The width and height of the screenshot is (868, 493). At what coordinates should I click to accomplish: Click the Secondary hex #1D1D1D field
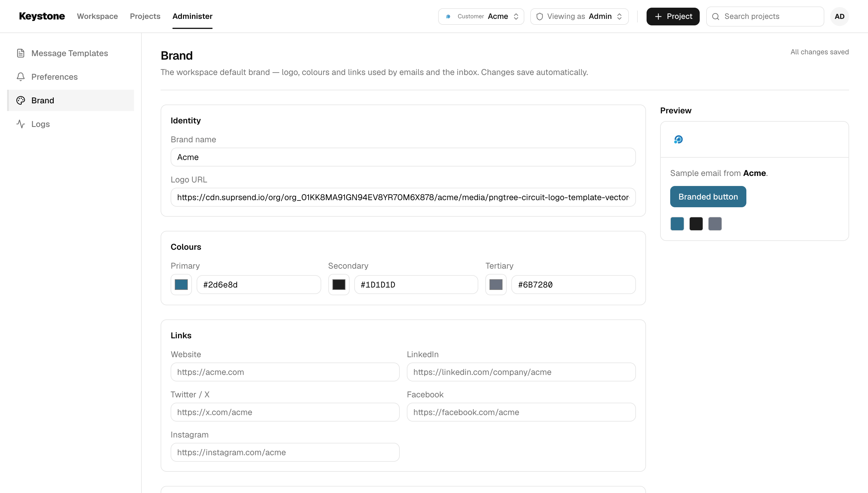coord(416,284)
